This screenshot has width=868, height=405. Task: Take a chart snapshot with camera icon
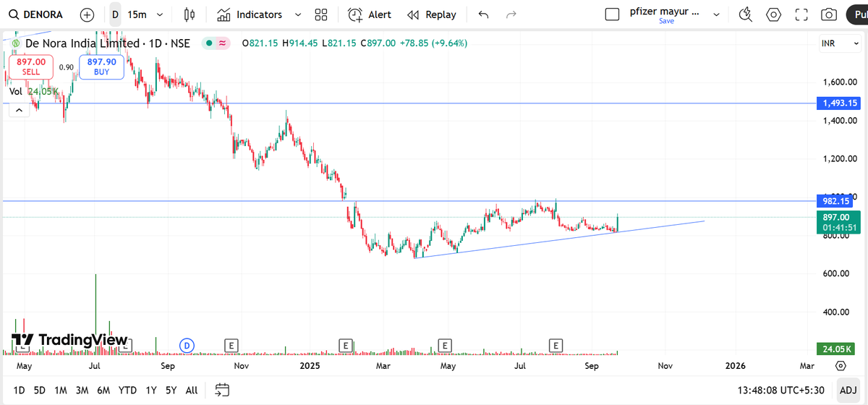(829, 14)
